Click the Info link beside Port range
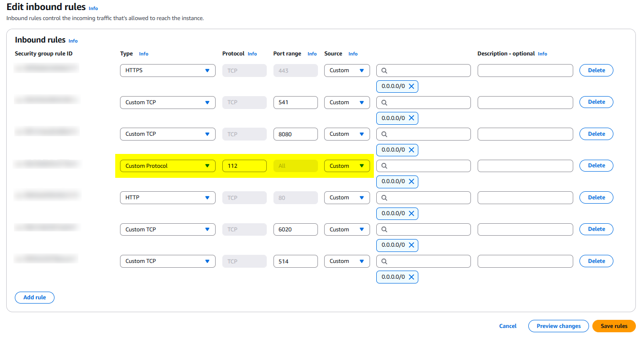This screenshot has height=338, width=644. pos(312,54)
